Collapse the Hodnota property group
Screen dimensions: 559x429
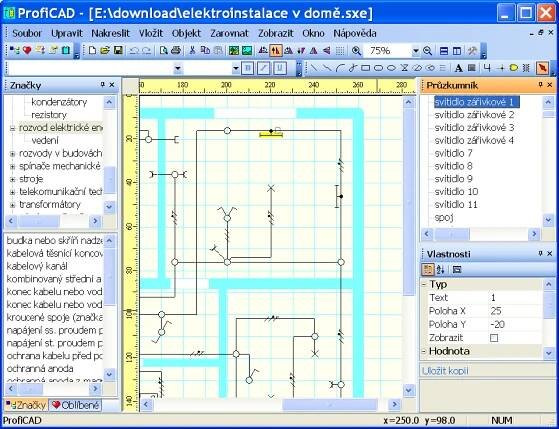[424, 351]
